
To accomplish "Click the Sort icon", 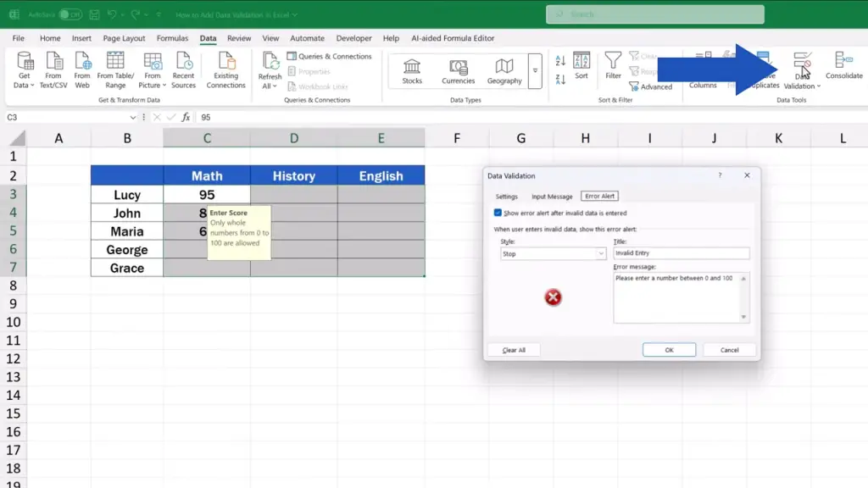I will (581, 62).
